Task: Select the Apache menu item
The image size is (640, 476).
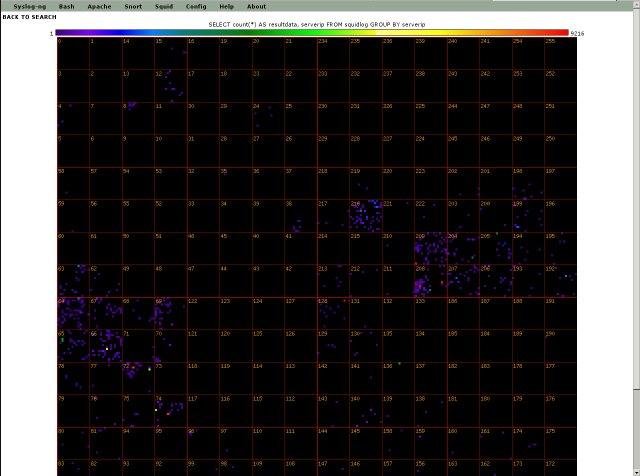Action: coord(99,6)
